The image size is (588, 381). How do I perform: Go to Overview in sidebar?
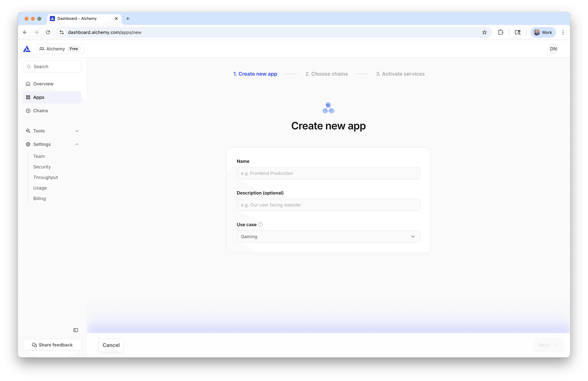pos(43,84)
